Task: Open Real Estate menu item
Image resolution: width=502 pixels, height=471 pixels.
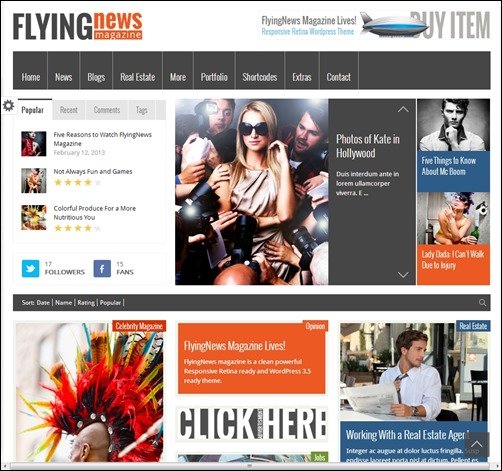Action: pos(138,77)
